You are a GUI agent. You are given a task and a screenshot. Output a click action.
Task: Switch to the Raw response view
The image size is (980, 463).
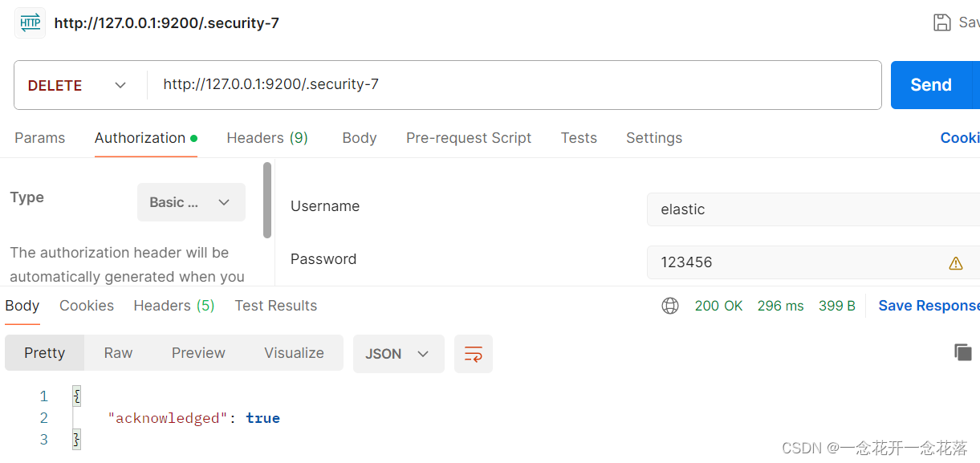coord(117,353)
